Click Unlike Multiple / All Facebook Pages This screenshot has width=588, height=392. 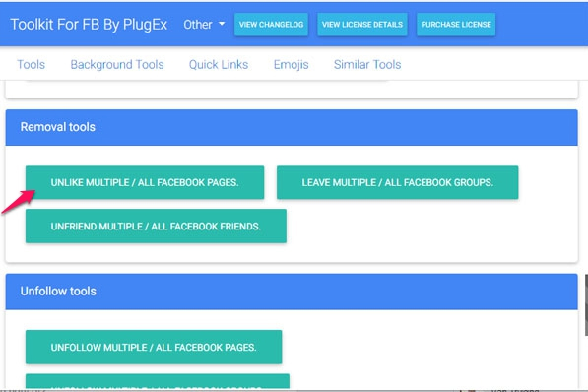[x=145, y=182]
